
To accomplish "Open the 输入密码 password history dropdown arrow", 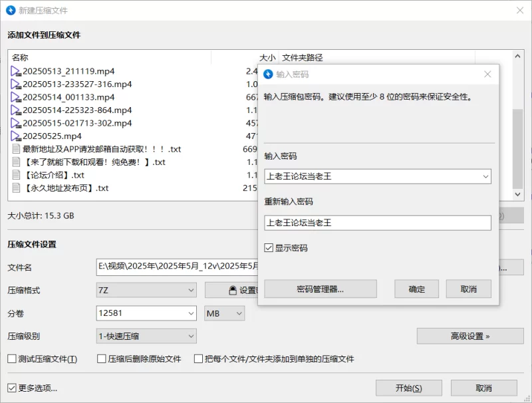I will point(485,176).
